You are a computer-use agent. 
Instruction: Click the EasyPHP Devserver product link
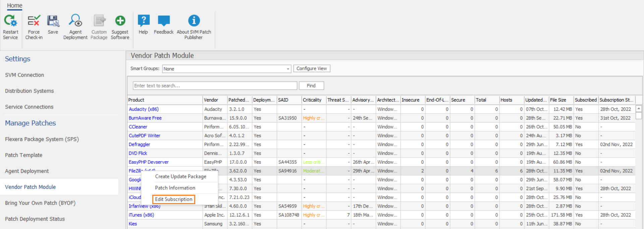(149, 162)
